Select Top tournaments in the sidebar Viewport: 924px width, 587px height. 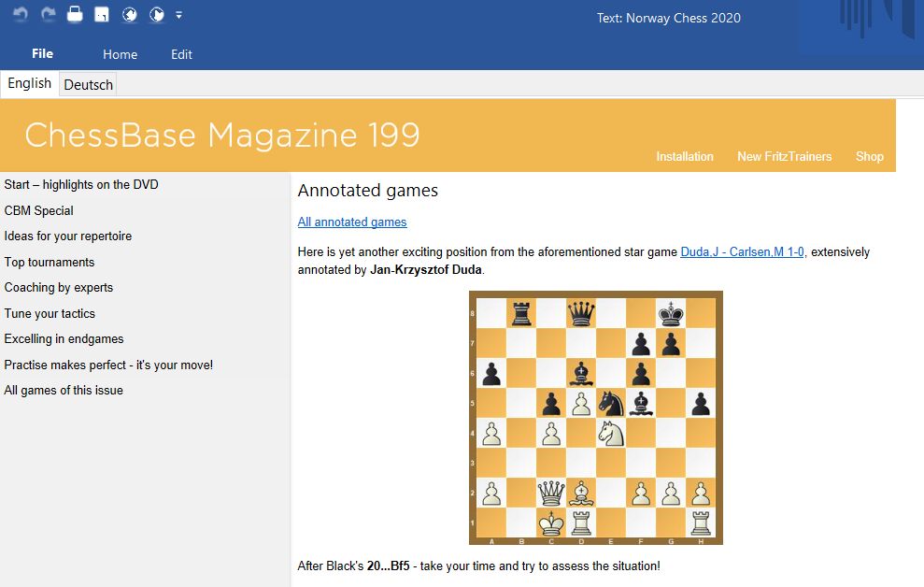click(x=50, y=262)
